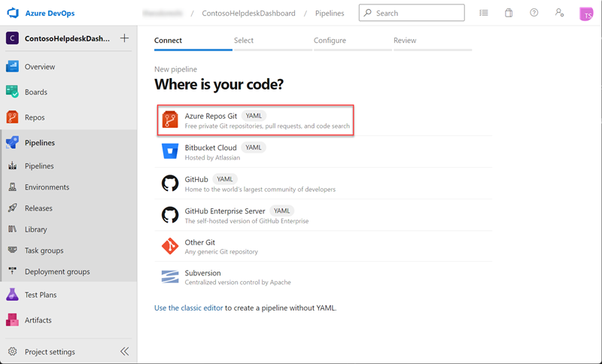Click the Azure Repos Git orange icon
The image size is (602, 364).
click(170, 120)
